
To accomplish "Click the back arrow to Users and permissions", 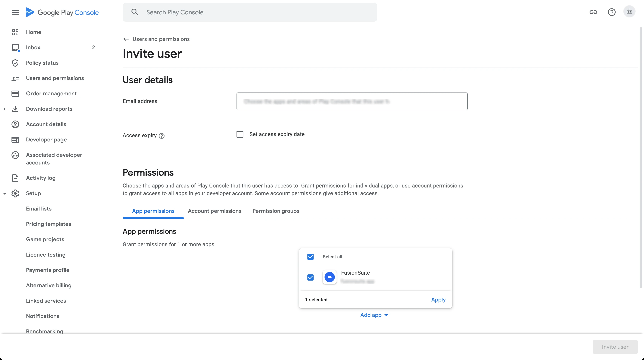I will pyautogui.click(x=126, y=39).
